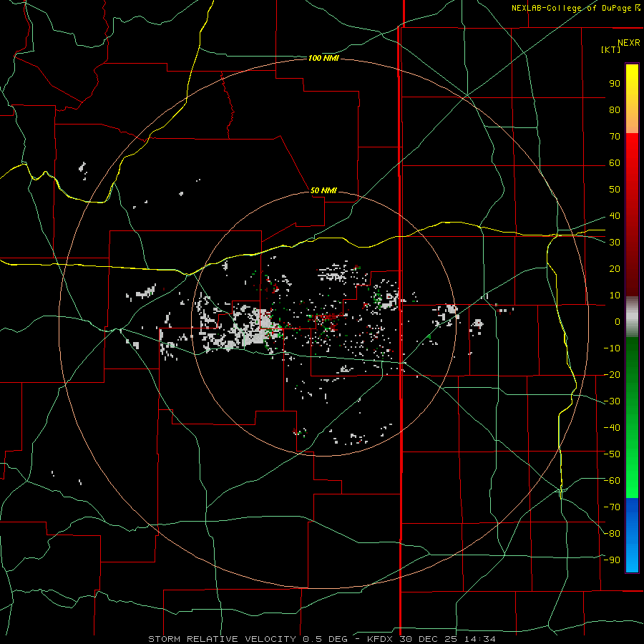This screenshot has height=644, width=644.
Task: Click the -30 value on the velocity scale
Action: click(612, 401)
